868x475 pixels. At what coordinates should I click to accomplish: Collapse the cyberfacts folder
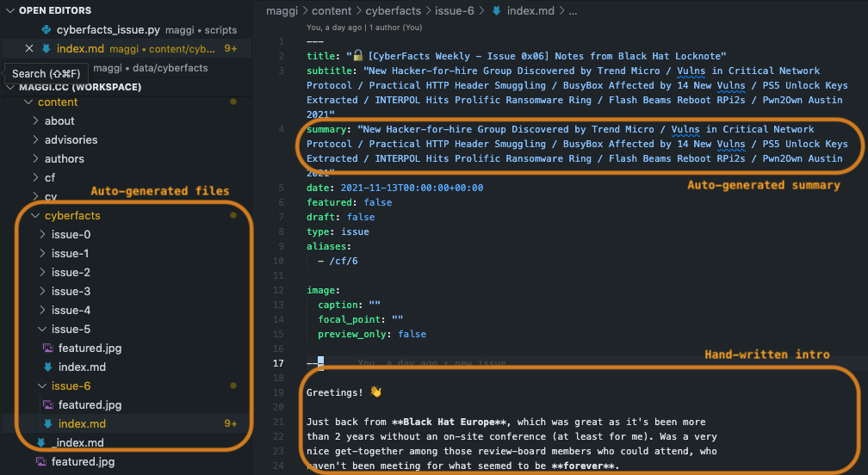[35, 216]
